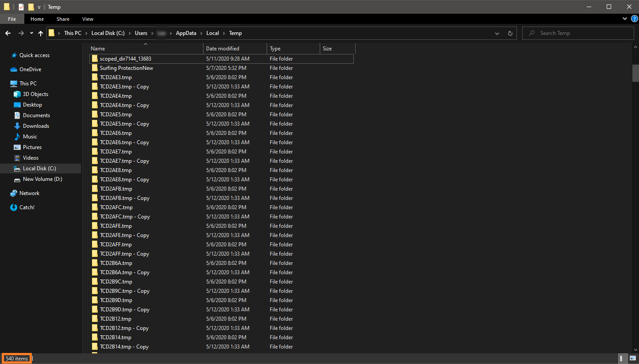Open Pictures in the sidebar
Image resolution: width=639 pixels, height=364 pixels.
click(32, 147)
